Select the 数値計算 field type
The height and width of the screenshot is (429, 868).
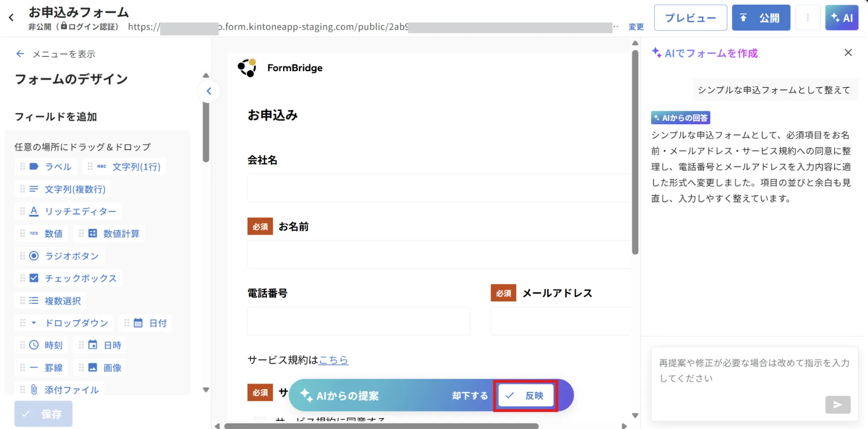109,234
